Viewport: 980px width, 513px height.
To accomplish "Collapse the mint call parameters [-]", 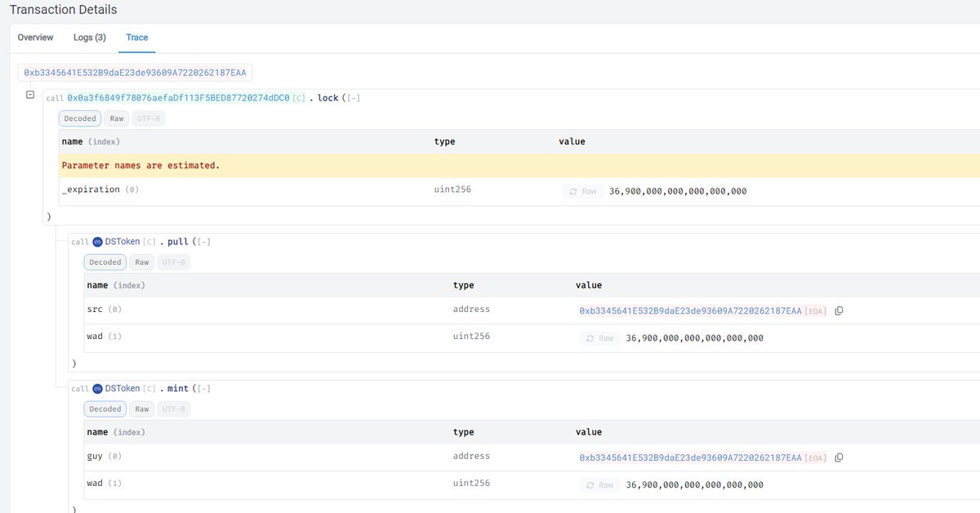I will [205, 388].
